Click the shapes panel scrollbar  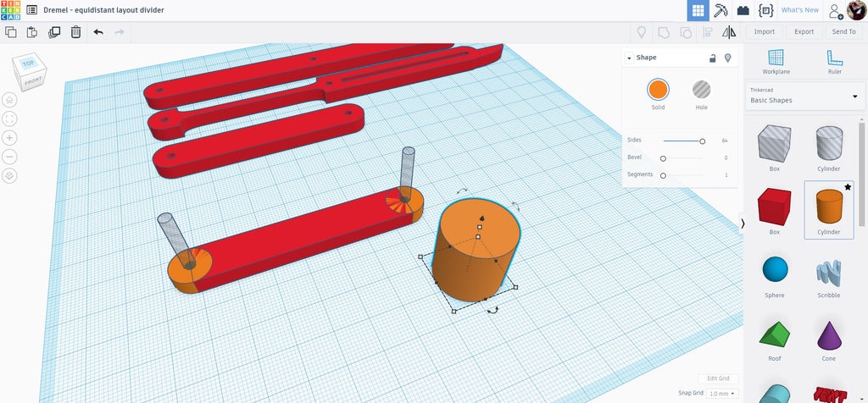tap(862, 174)
